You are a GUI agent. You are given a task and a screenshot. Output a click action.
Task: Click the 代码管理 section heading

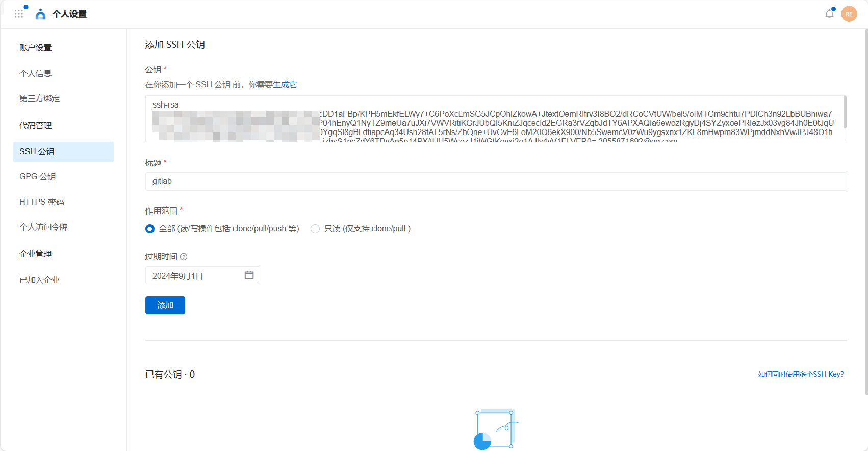pos(36,125)
